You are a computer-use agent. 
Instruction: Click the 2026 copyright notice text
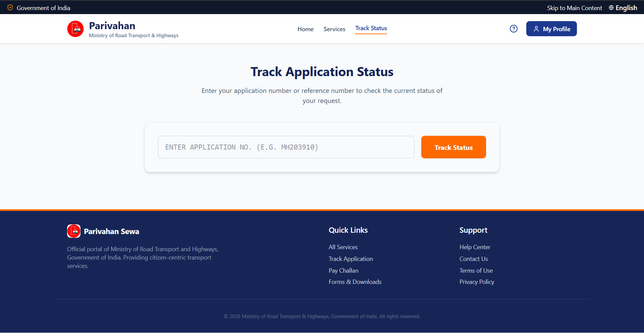click(322, 316)
